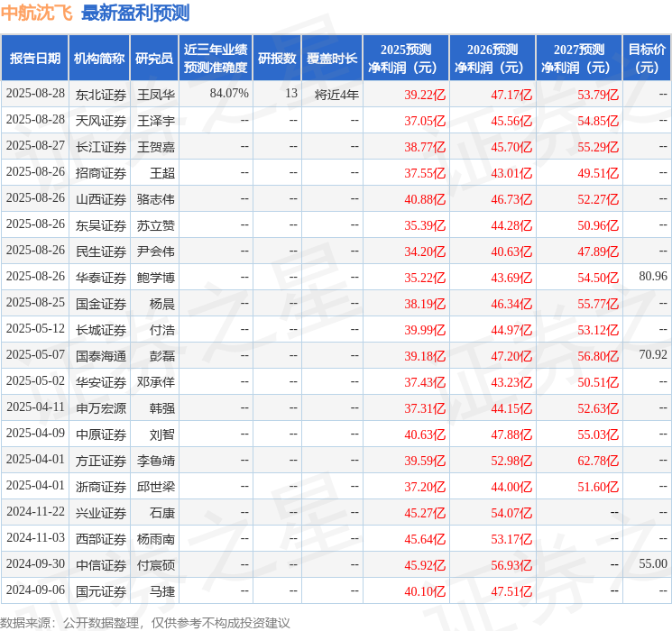Click the 43.01亿 2026 forecast value

[511, 173]
